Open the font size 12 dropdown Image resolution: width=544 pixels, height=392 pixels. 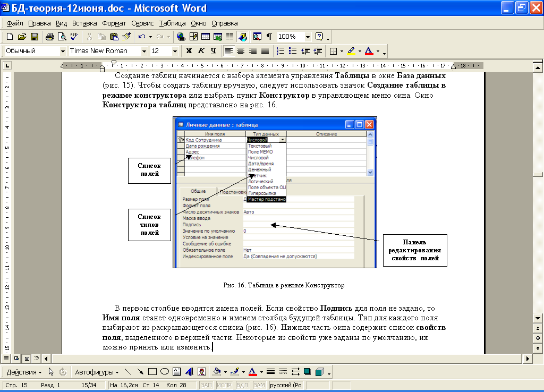[x=175, y=52]
